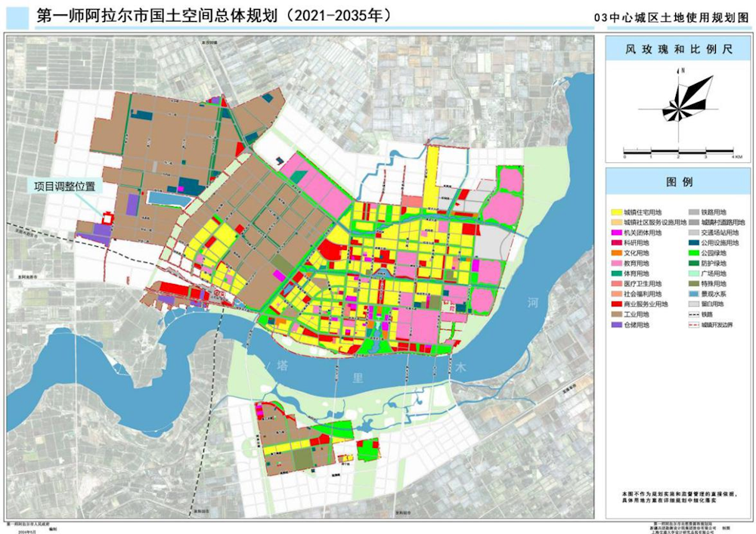Click the 项目调整位置 callout label
756x534 pixels.
(x=63, y=186)
